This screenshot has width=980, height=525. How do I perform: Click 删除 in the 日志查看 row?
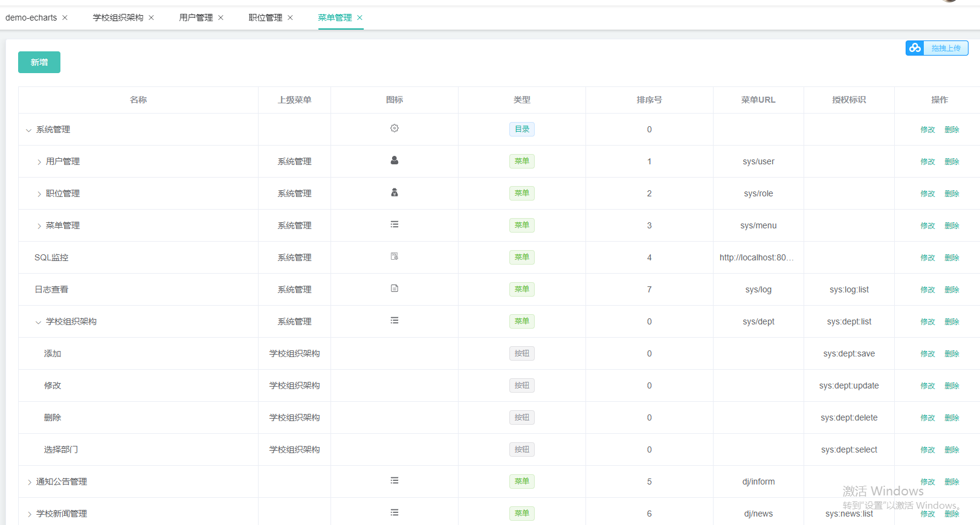click(x=952, y=290)
